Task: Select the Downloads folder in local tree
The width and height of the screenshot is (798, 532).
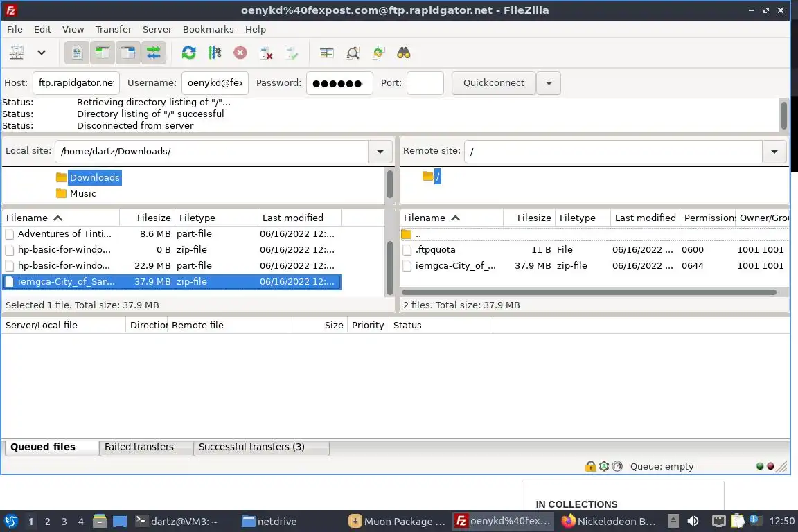Action: (x=95, y=177)
